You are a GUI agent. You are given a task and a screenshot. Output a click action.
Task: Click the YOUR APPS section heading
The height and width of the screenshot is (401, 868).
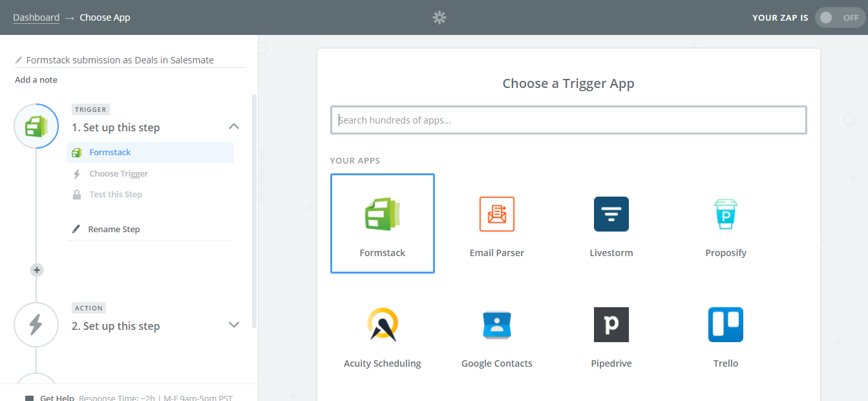(x=355, y=160)
